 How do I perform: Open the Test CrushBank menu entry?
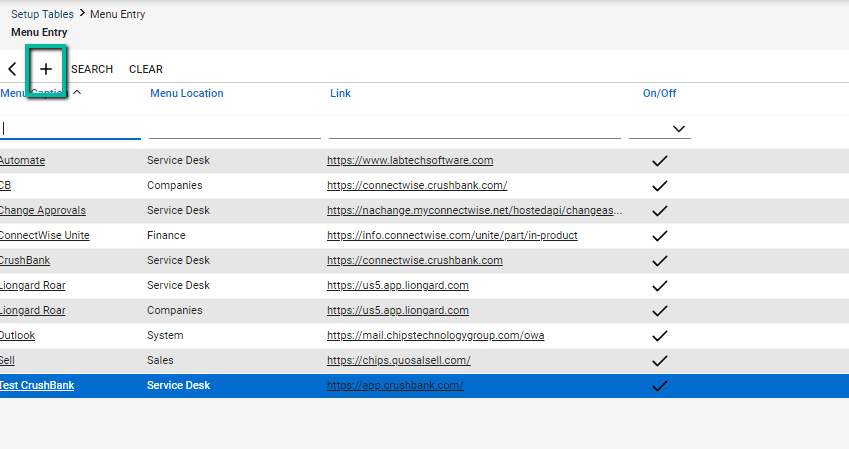pyautogui.click(x=37, y=385)
